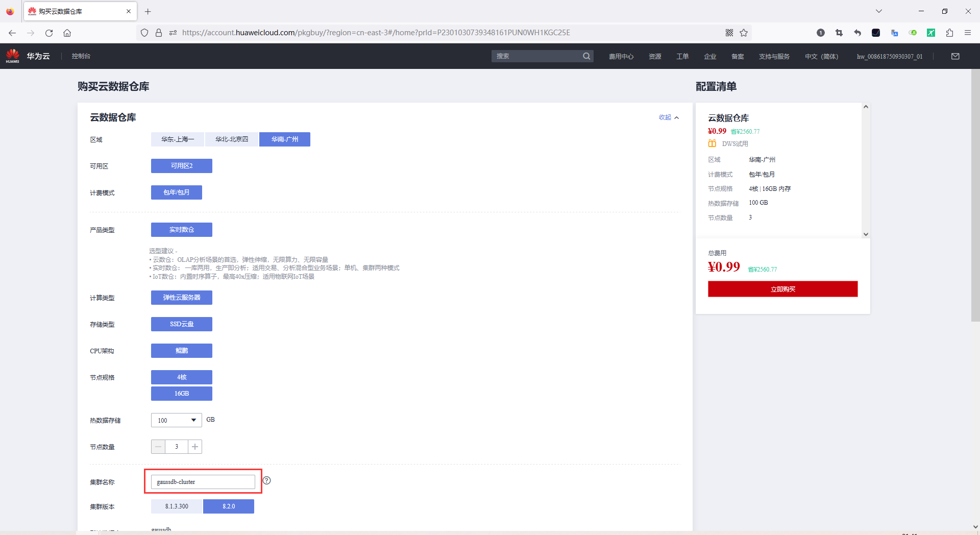Click the number one badge extension icon
The height and width of the screenshot is (535, 980).
(x=821, y=33)
